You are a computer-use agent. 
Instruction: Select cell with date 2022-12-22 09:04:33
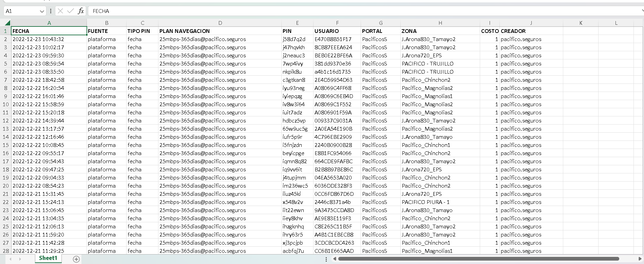coord(49,177)
